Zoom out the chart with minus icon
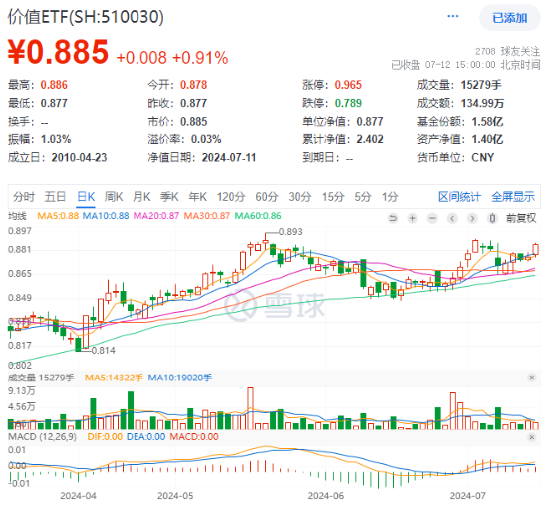The image size is (550, 505). coord(432,218)
